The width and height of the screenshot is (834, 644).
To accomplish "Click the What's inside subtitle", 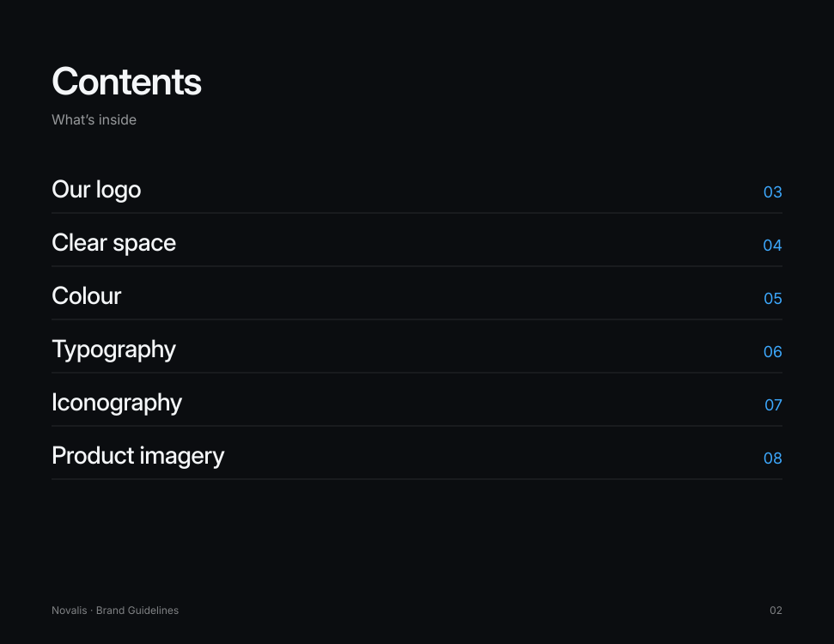I will click(x=94, y=119).
